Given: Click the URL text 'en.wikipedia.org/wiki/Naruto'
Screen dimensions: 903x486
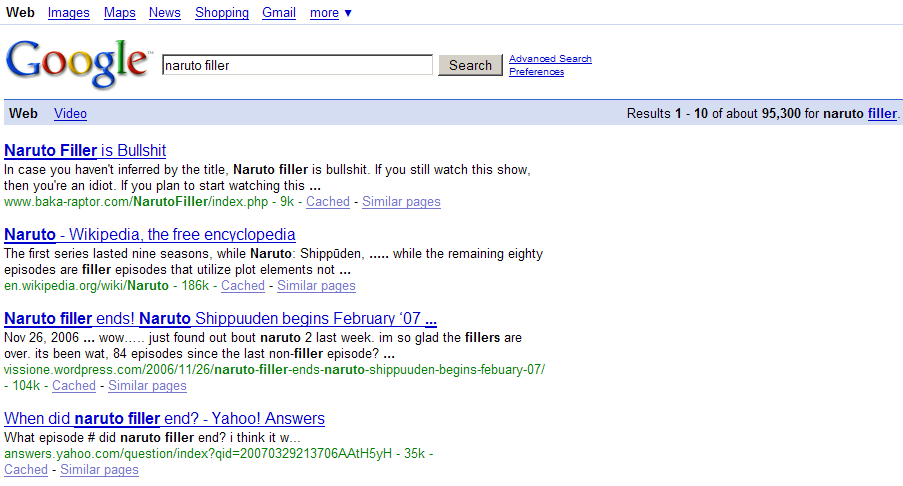Looking at the screenshot, I should [x=86, y=286].
